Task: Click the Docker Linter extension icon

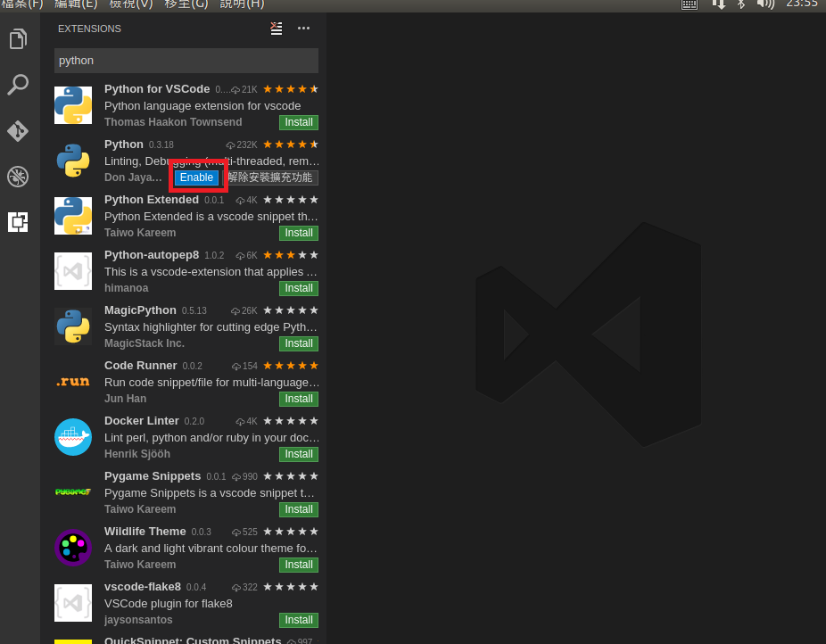Action: 73,437
